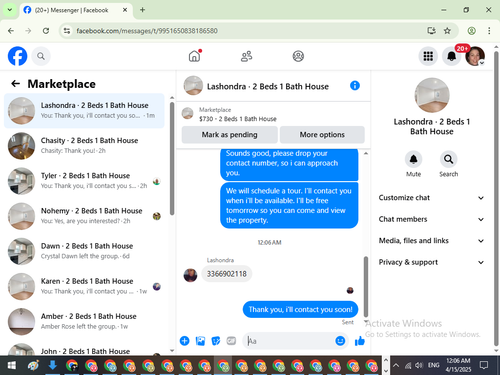
Task: Open the network icon in system tray
Action: [408, 365]
